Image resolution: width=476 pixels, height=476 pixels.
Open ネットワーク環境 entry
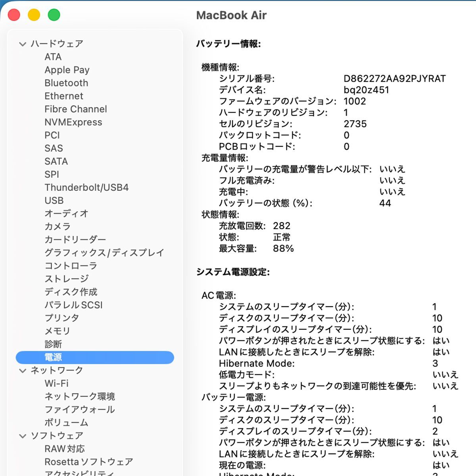(79, 397)
